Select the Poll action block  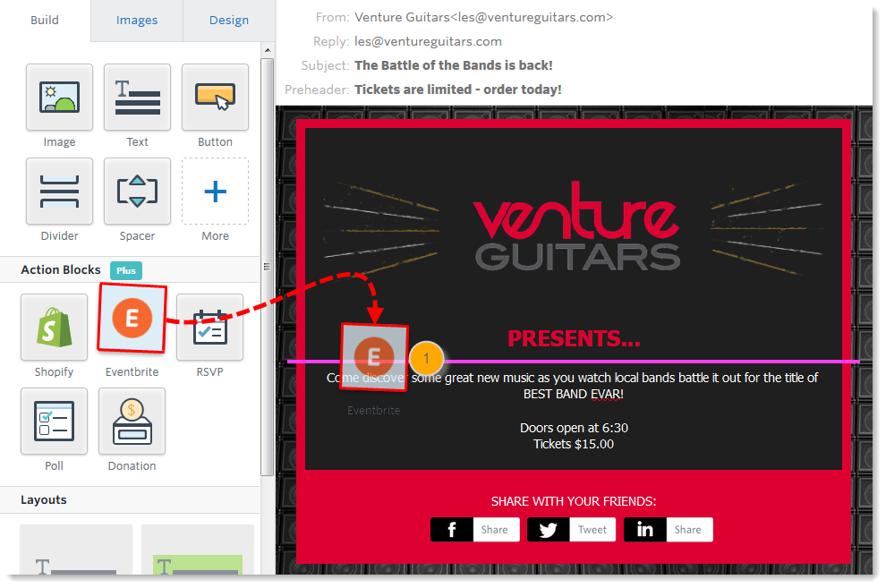click(x=55, y=421)
